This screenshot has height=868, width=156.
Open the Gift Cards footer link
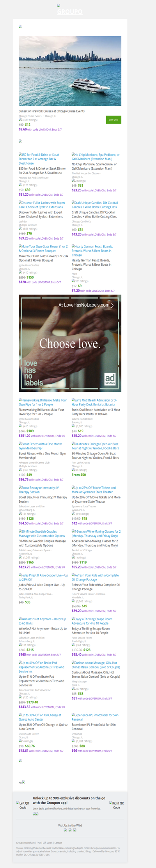pyautogui.click(x=48, y=843)
